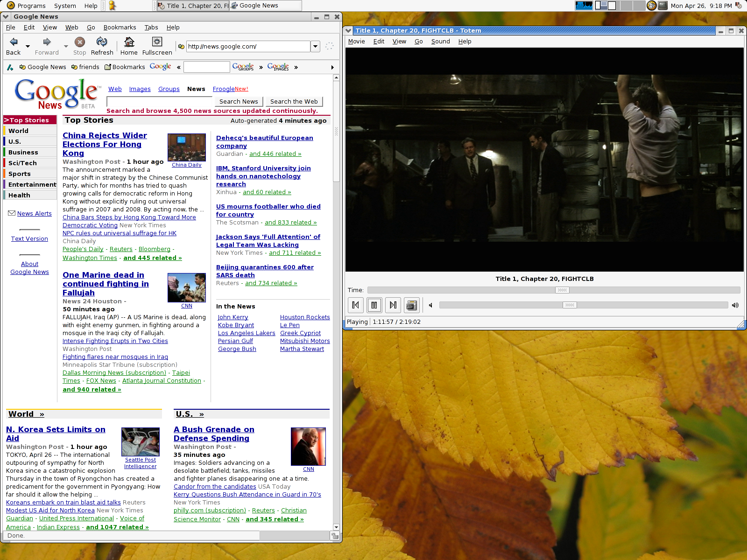Screen dimensions: 747x560
Task: Skip to next chapter in Totem
Action: [393, 305]
